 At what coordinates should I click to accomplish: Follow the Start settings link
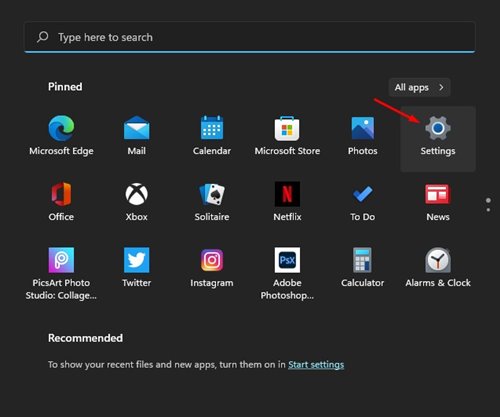coord(316,365)
